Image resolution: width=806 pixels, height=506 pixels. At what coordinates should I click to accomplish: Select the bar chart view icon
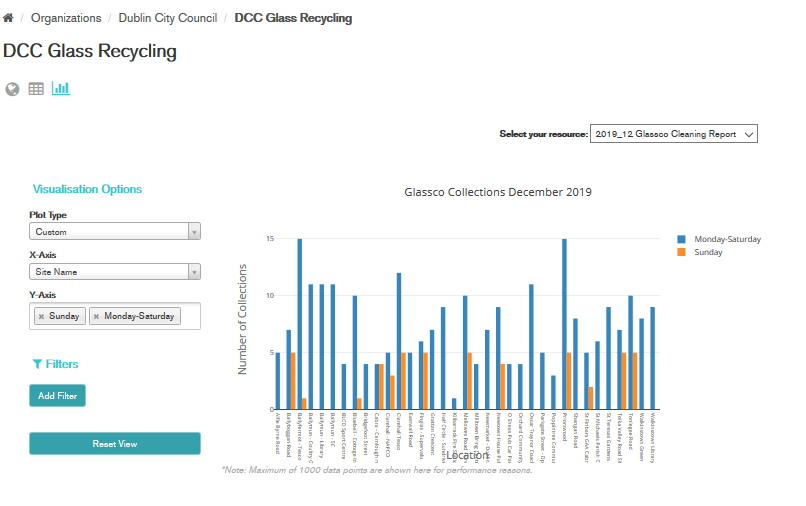point(61,89)
